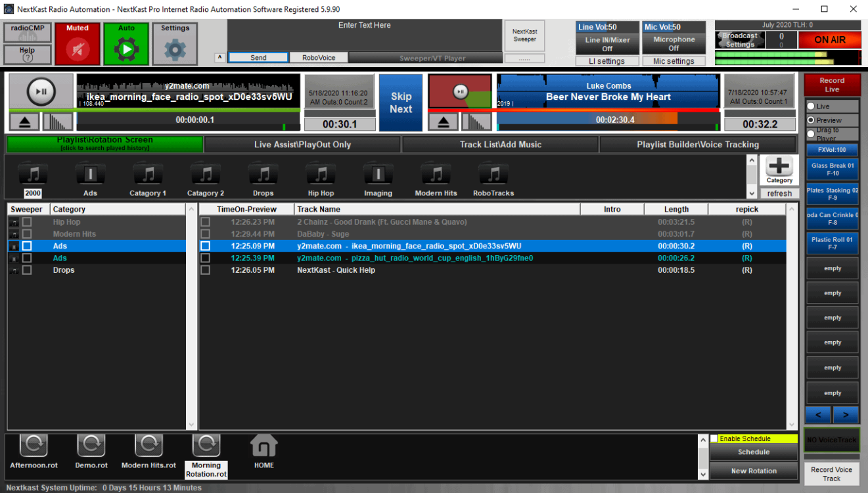Screen dimensions: 868x493
Task: Enable the Enable Schedule checkbox
Action: click(x=714, y=438)
